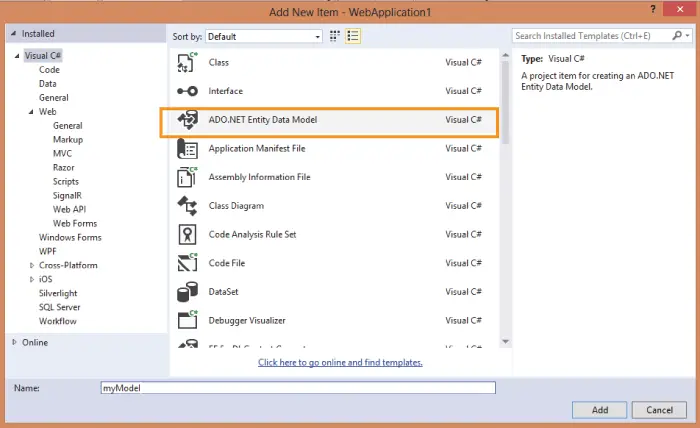Open the search options dropdown arrow
Image resolution: width=700 pixels, height=428 pixels.
[x=688, y=35]
